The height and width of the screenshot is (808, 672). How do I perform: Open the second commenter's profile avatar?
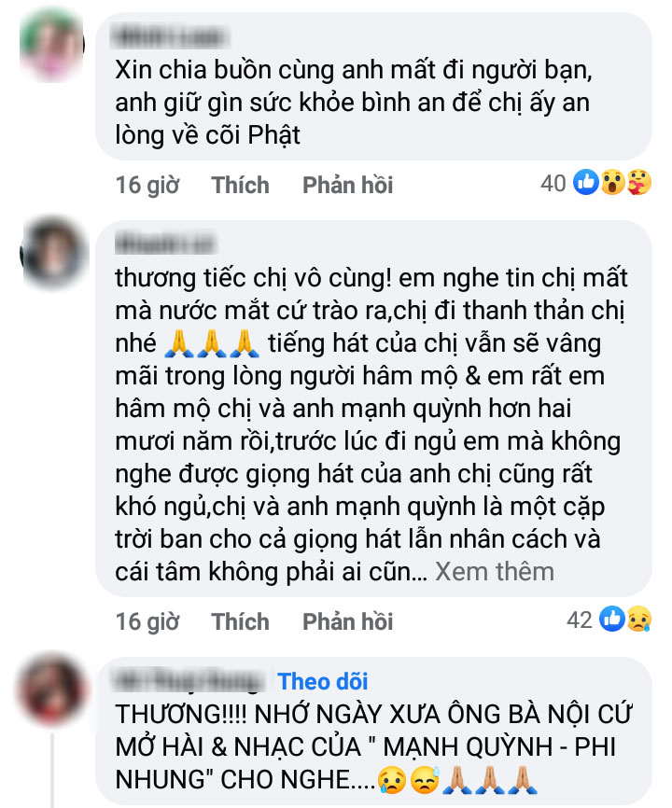point(53,254)
